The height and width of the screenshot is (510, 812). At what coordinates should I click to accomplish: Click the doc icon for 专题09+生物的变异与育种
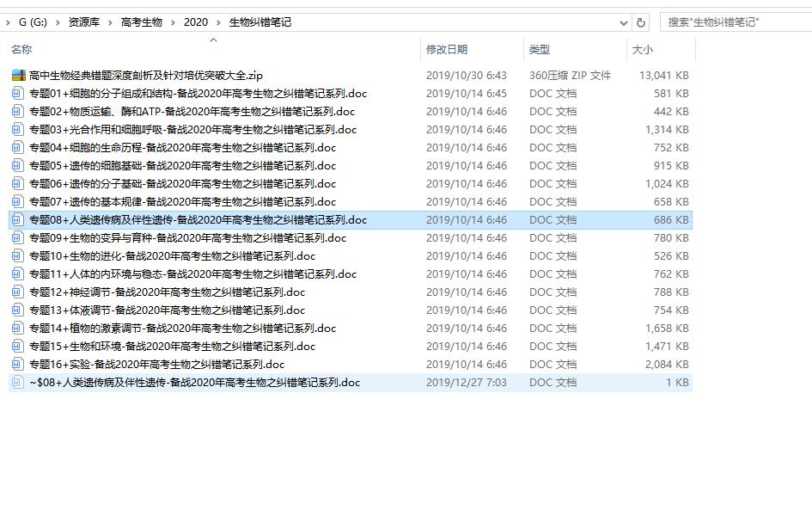(x=17, y=238)
